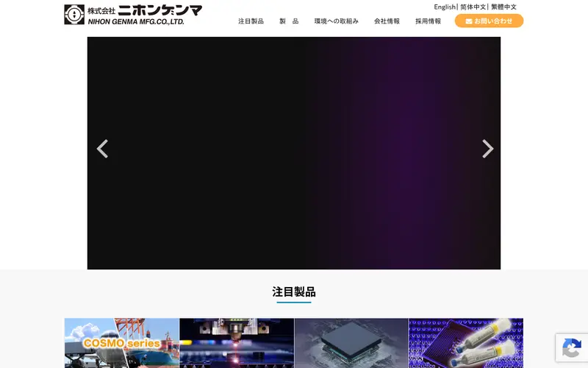The height and width of the screenshot is (368, 588).
Task: Advance the slider with right arrow
Action: click(x=487, y=149)
